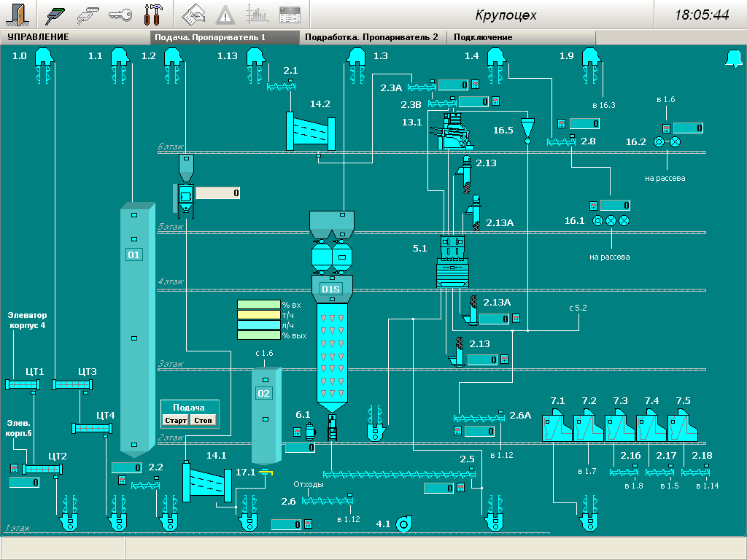Open the Подключение tab
The height and width of the screenshot is (560, 747).
[x=483, y=37]
